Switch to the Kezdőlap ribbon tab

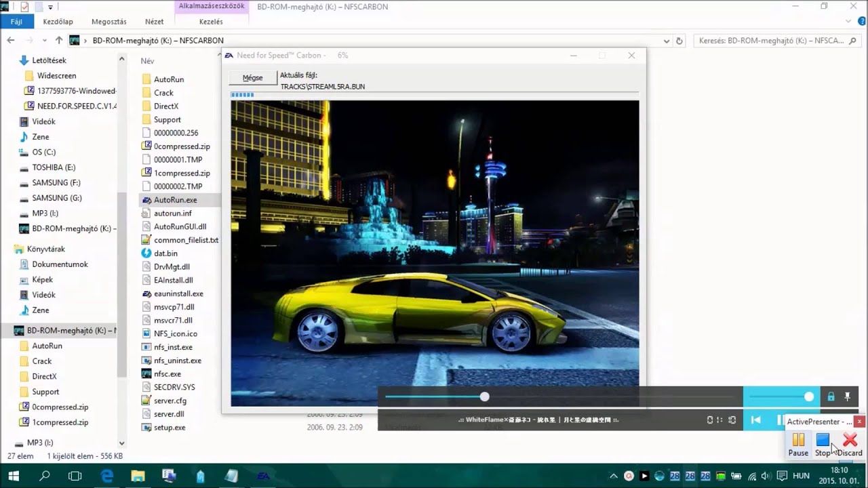pos(58,22)
